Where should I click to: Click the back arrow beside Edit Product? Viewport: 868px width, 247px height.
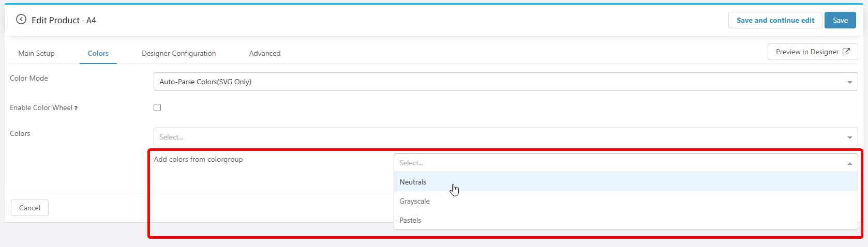21,20
